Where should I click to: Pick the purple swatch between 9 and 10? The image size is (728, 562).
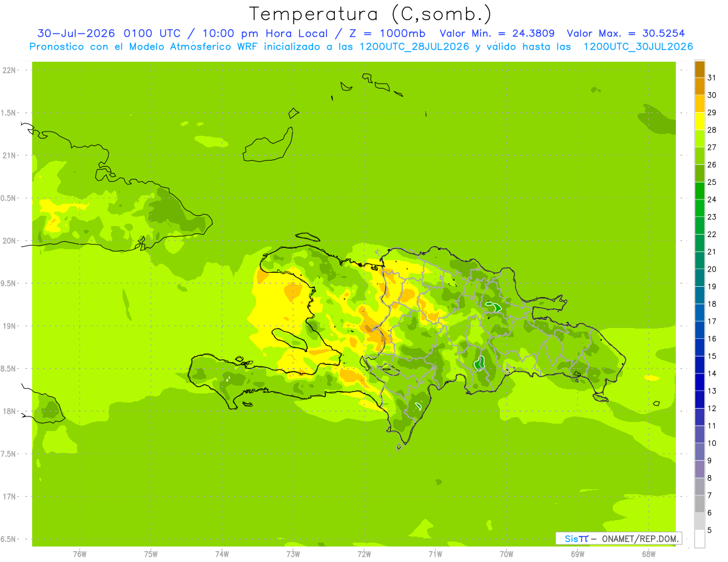pyautogui.click(x=699, y=452)
